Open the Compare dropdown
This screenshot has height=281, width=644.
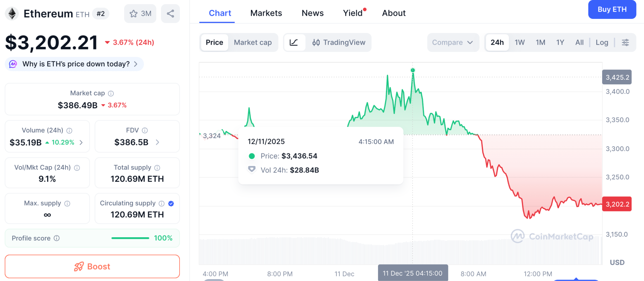coord(453,42)
